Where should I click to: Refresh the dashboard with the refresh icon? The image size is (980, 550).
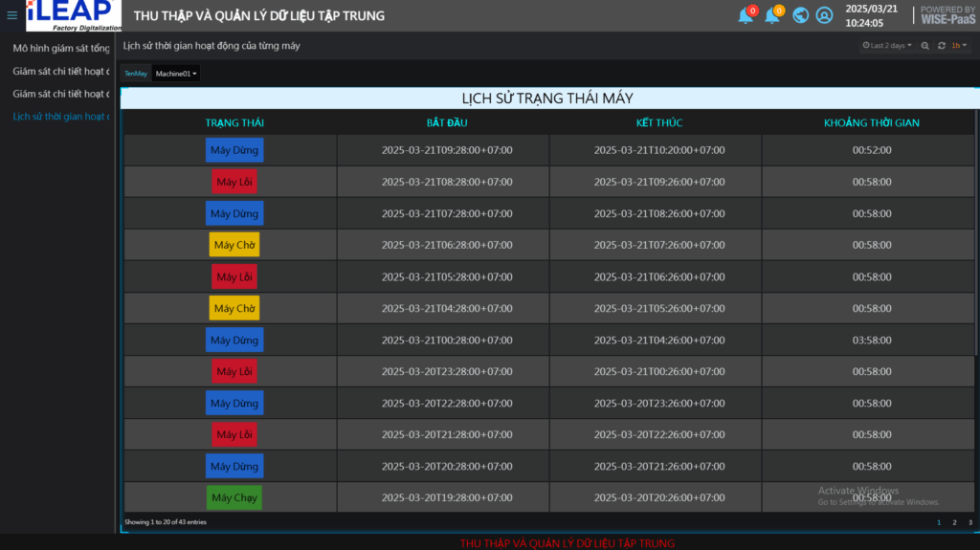point(942,45)
